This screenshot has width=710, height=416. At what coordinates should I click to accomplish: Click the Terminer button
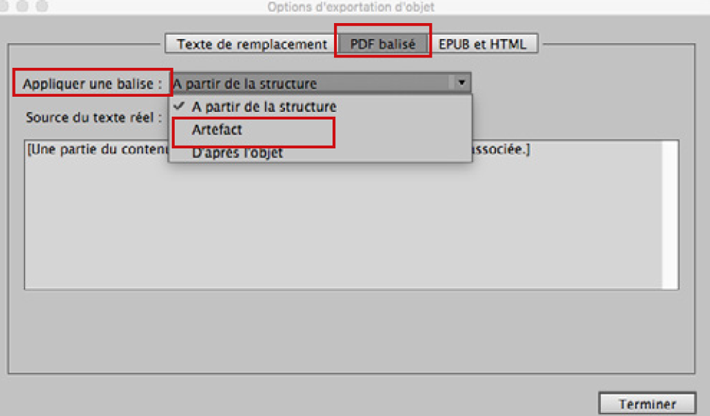pyautogui.click(x=648, y=403)
